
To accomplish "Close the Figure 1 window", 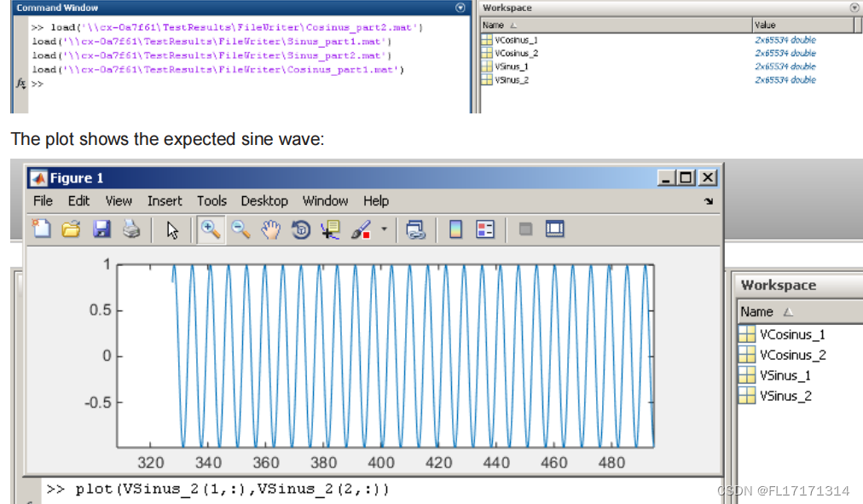I will coord(708,177).
